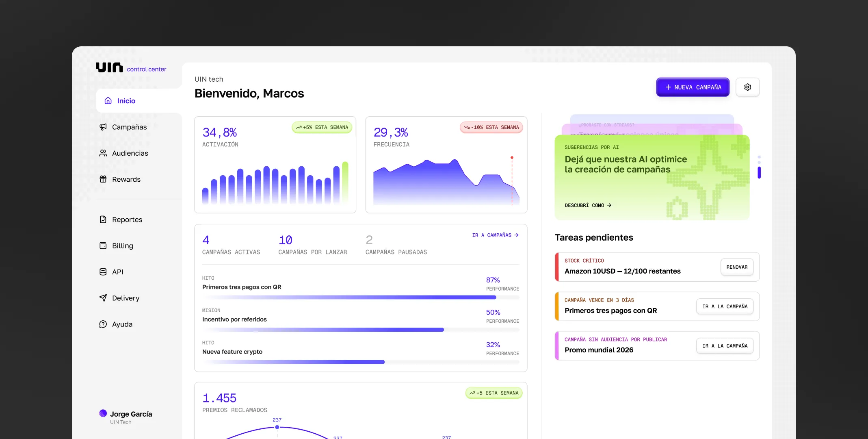The height and width of the screenshot is (439, 868).
Task: Click the -10% esta semana badge
Action: click(491, 127)
